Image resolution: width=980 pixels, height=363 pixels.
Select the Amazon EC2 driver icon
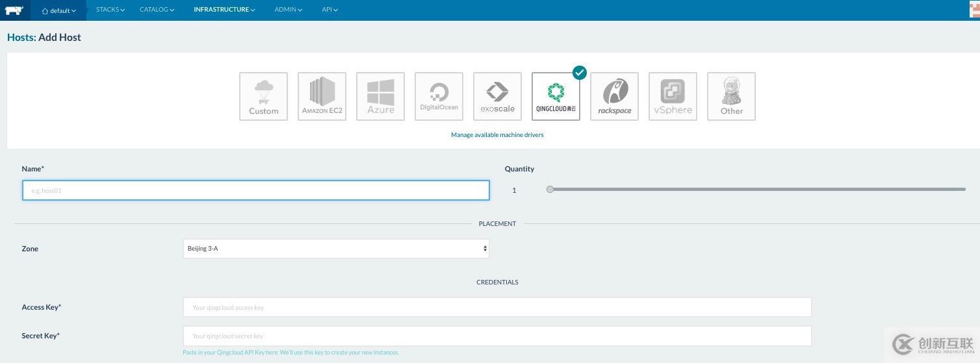click(322, 96)
